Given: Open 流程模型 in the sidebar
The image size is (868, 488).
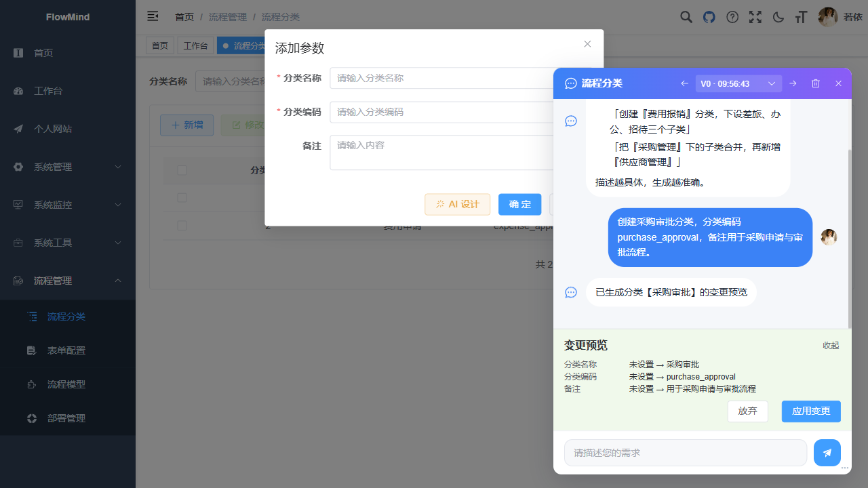Looking at the screenshot, I should point(68,384).
